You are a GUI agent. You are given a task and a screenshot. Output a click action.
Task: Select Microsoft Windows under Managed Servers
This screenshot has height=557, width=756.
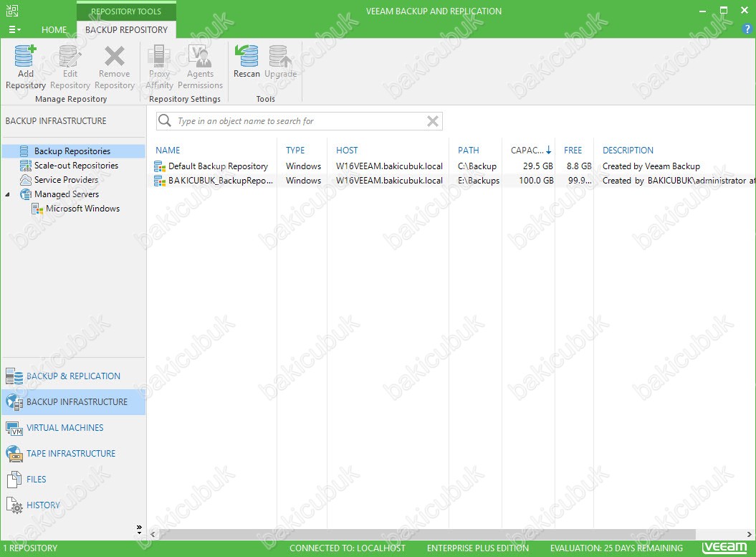pos(83,209)
